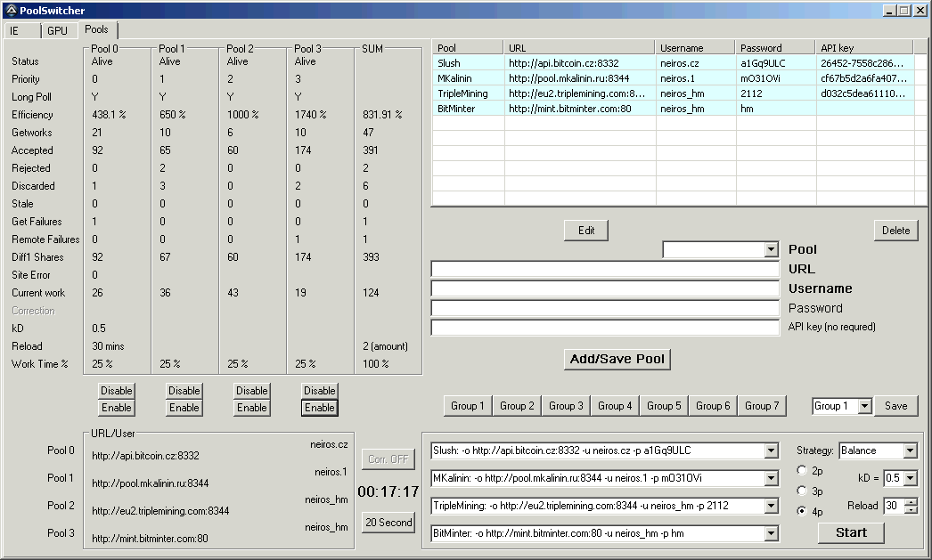Click the Corr. OFF button
Image resolution: width=932 pixels, height=560 pixels.
click(x=388, y=459)
